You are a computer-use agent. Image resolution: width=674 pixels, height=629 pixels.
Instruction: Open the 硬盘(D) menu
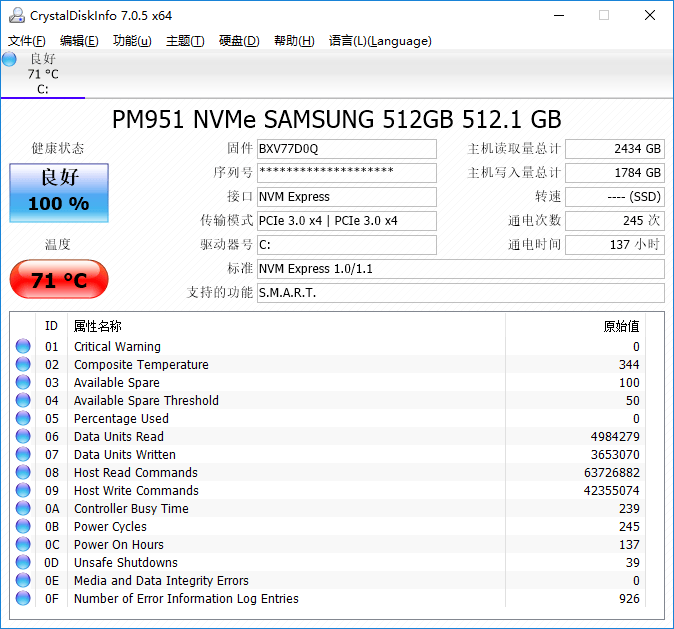[239, 41]
